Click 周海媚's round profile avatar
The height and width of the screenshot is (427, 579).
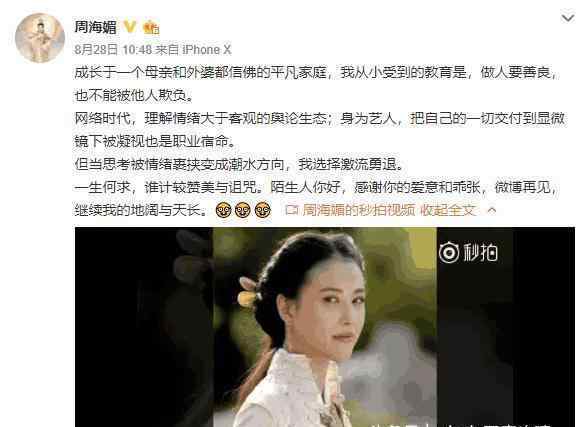(x=40, y=38)
